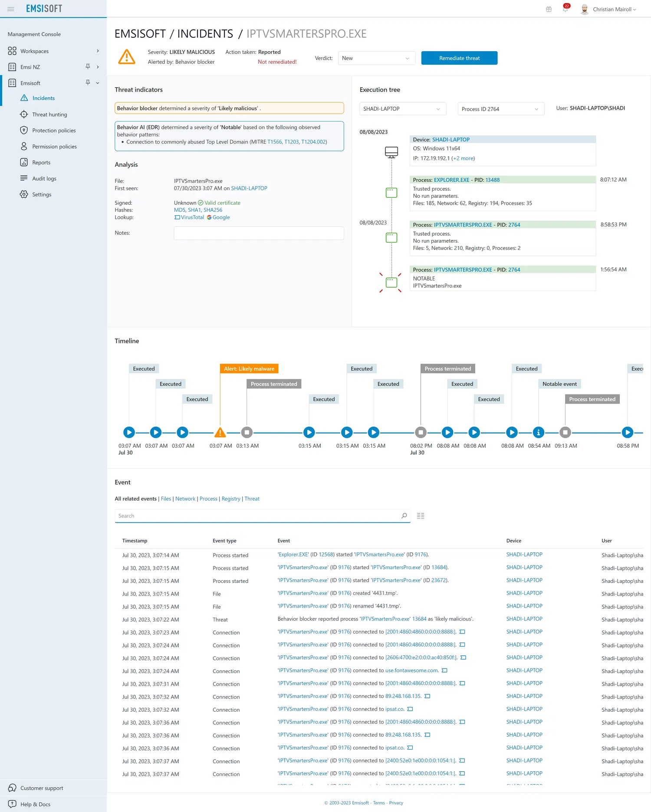The image size is (651, 812).
Task: Select Executed marker at 08:58 PM
Action: click(x=628, y=432)
